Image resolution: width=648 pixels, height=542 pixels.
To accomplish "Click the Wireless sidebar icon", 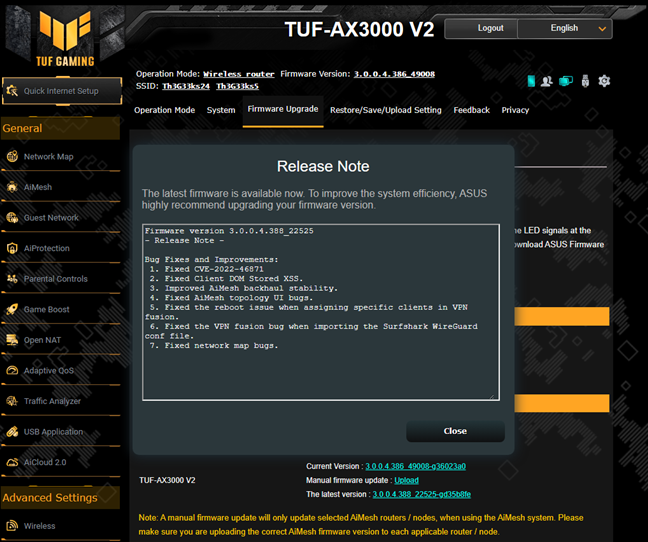I will click(12, 525).
